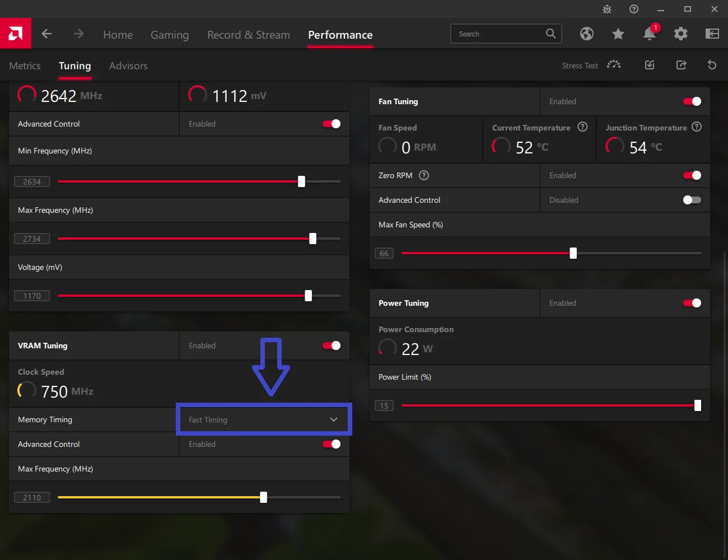Image resolution: width=728 pixels, height=560 pixels.
Task: Click the search magnifier icon
Action: point(551,34)
